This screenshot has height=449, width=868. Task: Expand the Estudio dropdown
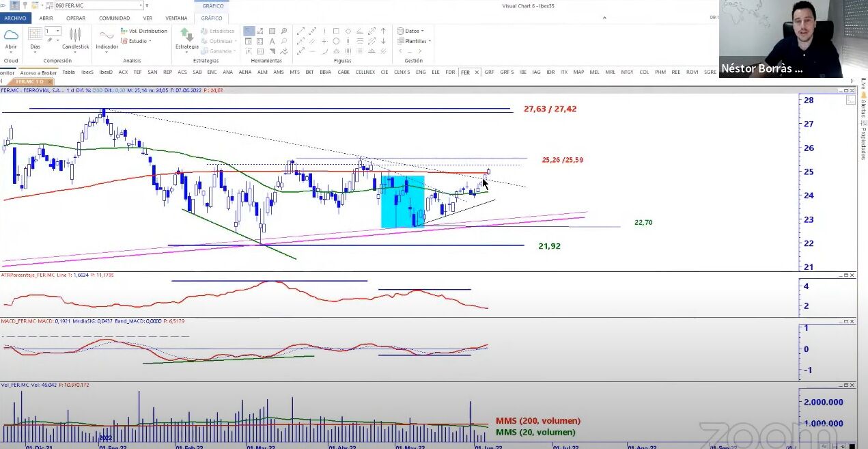(136, 41)
